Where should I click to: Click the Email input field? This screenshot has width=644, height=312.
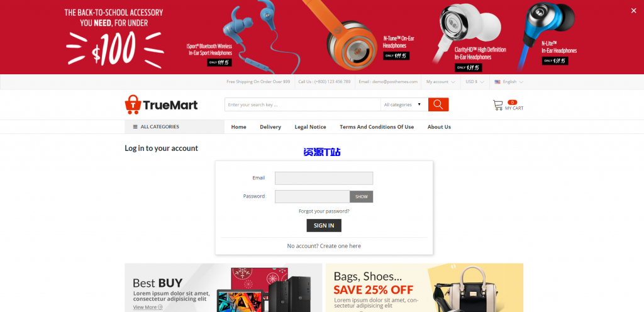pos(324,178)
